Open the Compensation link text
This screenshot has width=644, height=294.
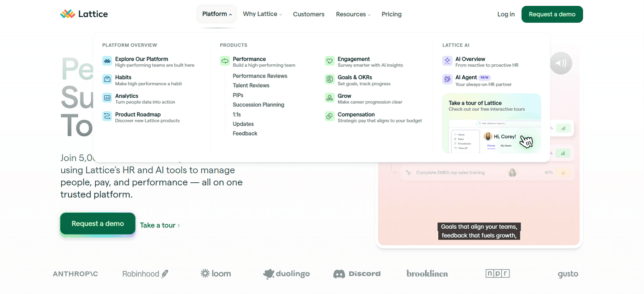[x=356, y=114]
